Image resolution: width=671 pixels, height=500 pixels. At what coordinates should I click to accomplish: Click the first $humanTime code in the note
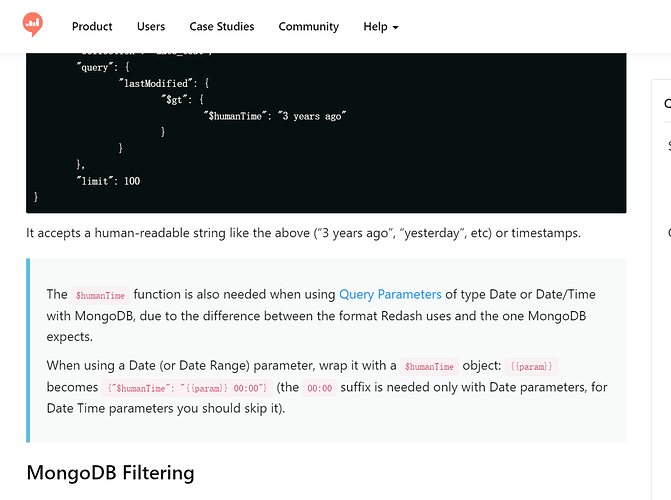click(100, 295)
